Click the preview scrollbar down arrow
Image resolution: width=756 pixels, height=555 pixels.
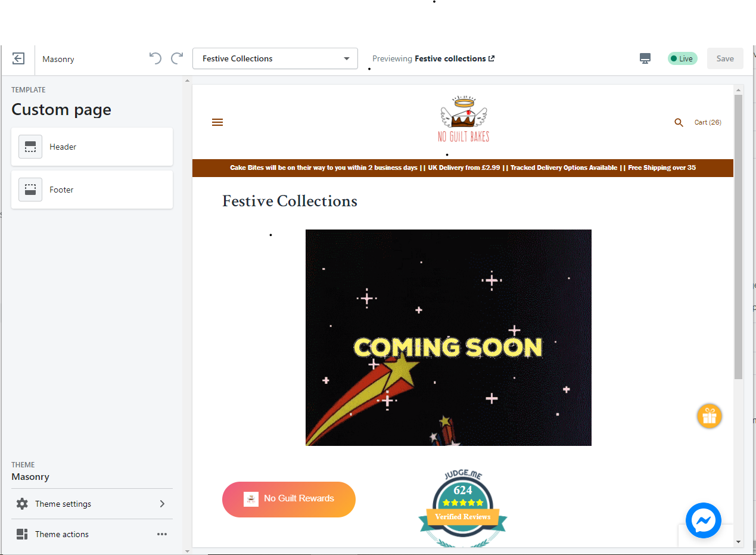739,542
